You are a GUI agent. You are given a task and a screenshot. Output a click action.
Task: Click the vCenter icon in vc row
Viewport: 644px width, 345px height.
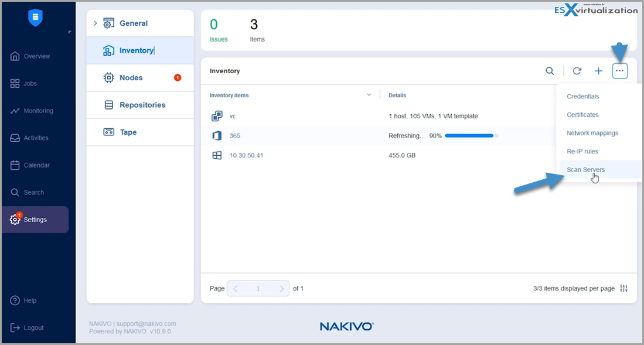point(217,116)
